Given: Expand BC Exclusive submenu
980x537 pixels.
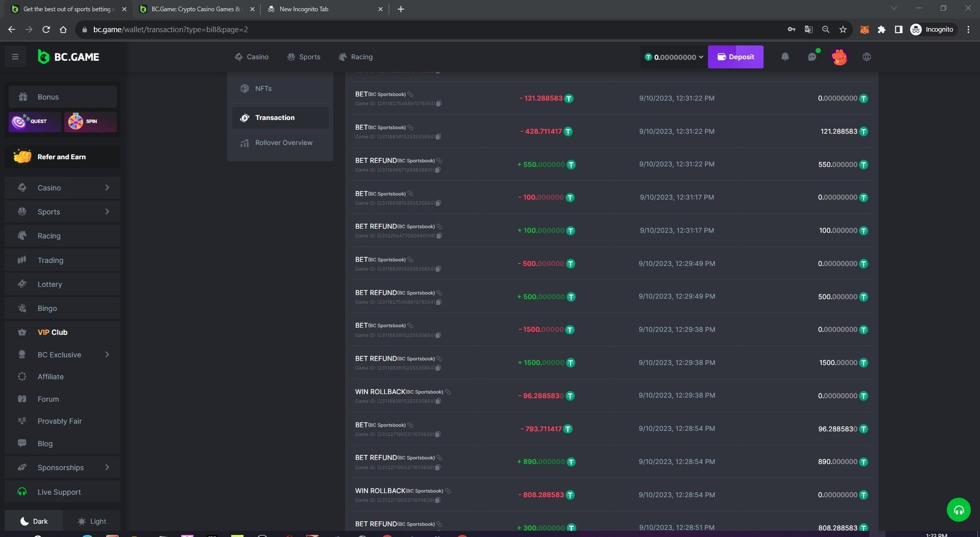Looking at the screenshot, I should coord(107,355).
